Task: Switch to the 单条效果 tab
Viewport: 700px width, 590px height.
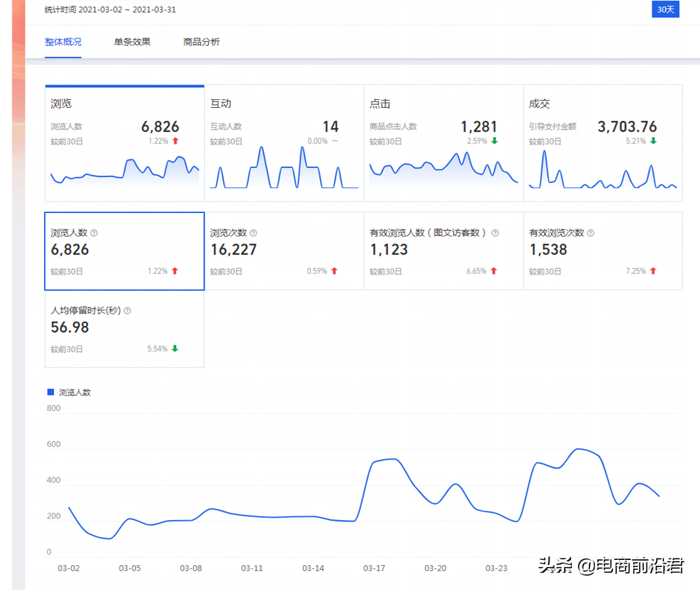Action: point(131,41)
